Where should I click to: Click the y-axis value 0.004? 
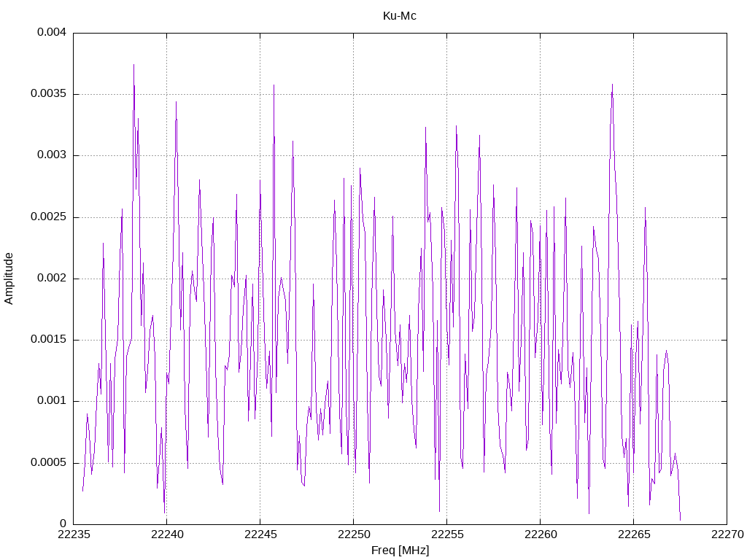point(52,32)
